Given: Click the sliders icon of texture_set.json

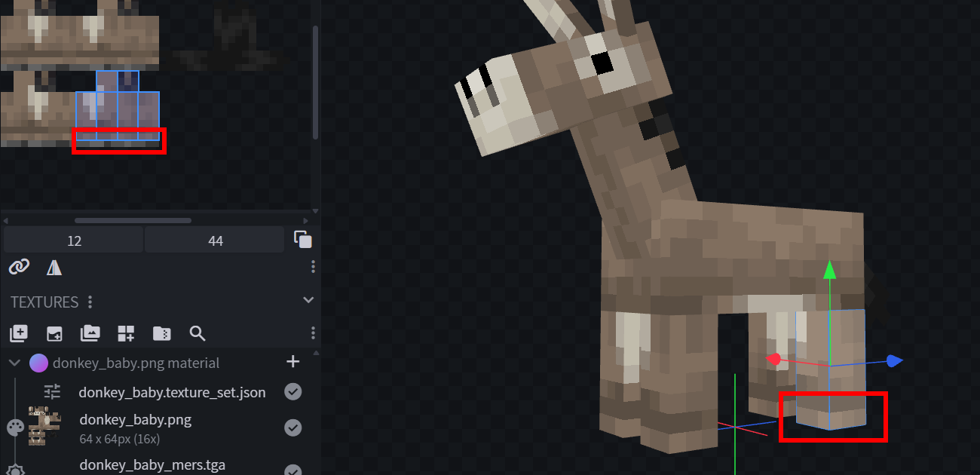Looking at the screenshot, I should (52, 391).
